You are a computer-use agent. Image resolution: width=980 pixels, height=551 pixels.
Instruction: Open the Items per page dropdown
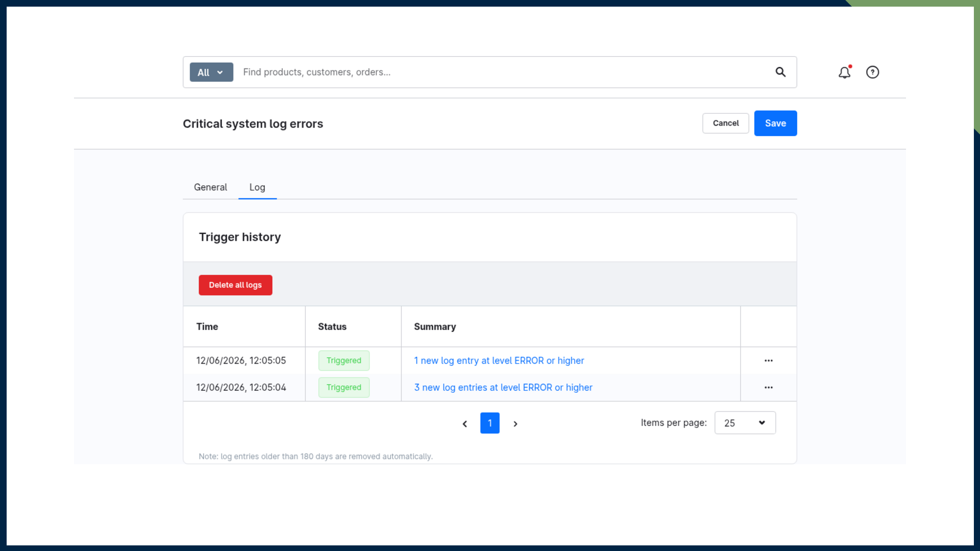tap(745, 423)
